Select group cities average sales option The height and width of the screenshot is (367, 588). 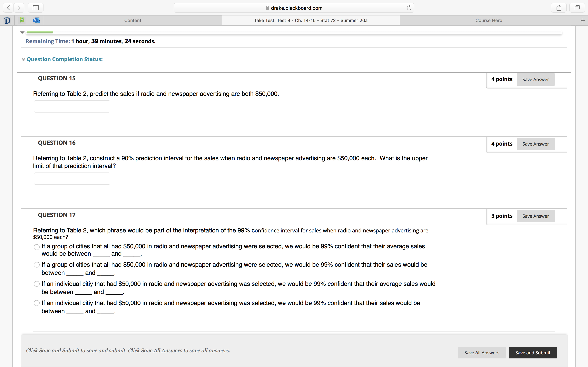(x=37, y=247)
